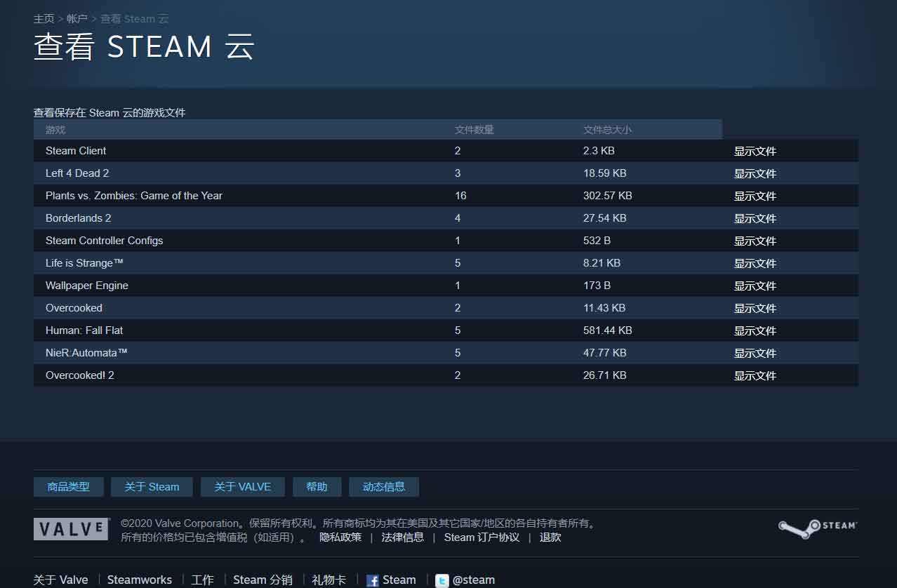The height and width of the screenshot is (588, 897).
Task: Click the Valve logo in footer
Action: tap(72, 529)
